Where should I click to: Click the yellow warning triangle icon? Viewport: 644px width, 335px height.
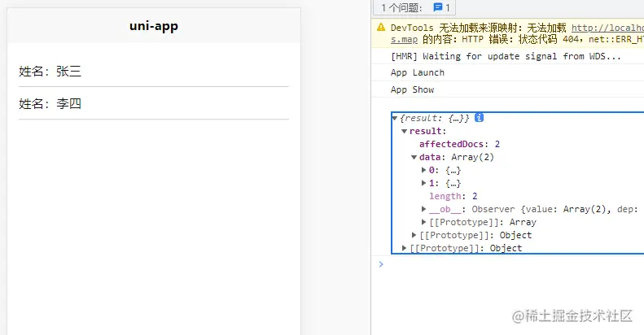tap(381, 28)
